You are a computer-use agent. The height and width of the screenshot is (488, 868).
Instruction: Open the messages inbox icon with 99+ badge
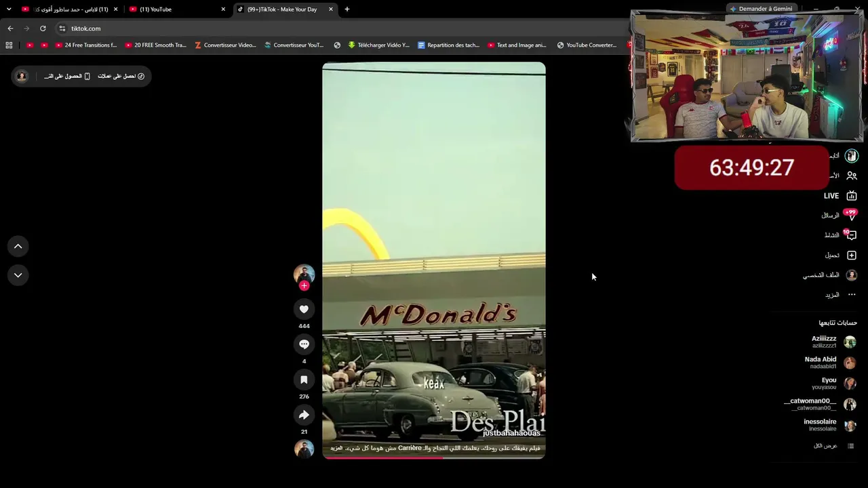pyautogui.click(x=852, y=216)
